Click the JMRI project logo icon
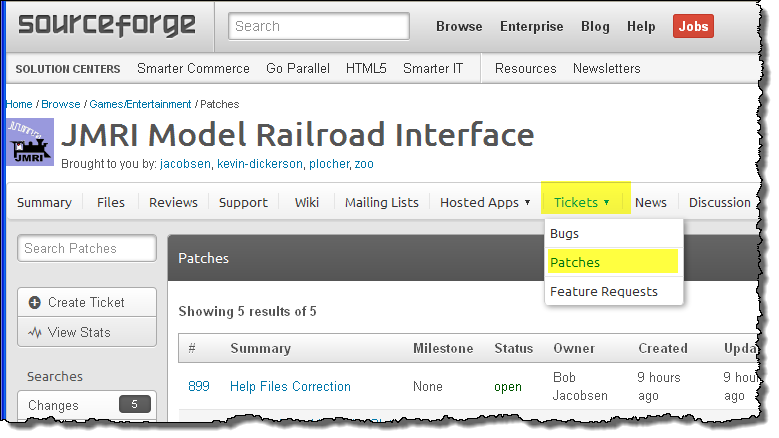The height and width of the screenshot is (438, 779). pos(30,143)
